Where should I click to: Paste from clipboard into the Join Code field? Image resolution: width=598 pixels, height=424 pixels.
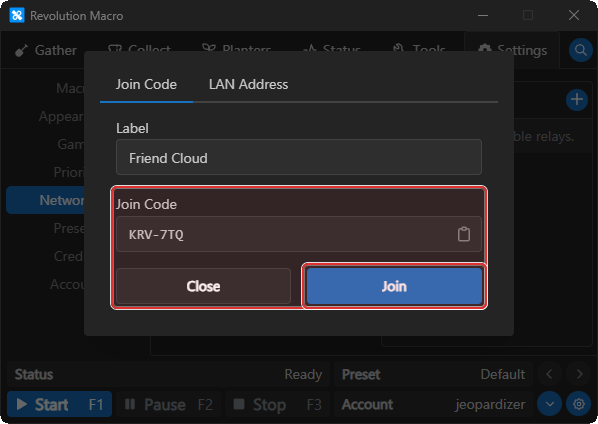click(463, 234)
